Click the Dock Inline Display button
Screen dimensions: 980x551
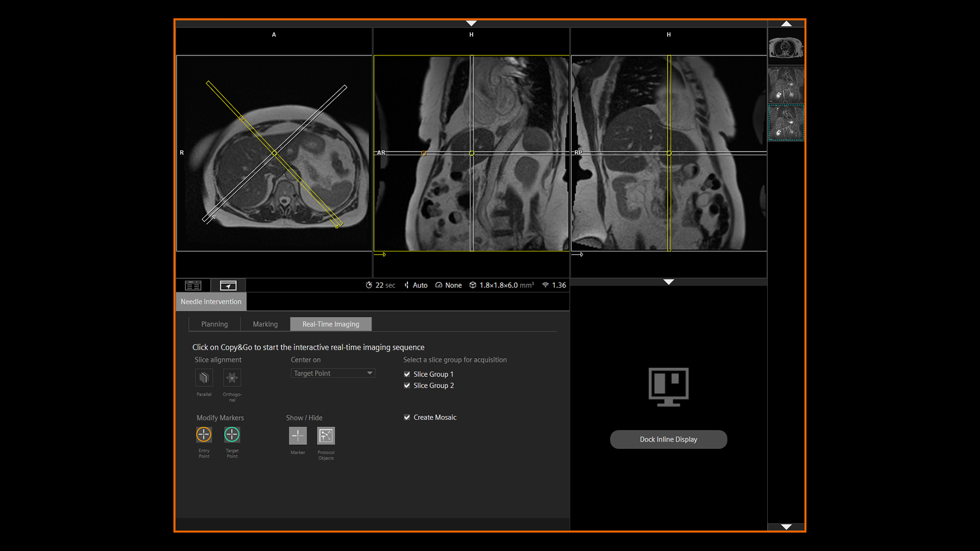668,439
